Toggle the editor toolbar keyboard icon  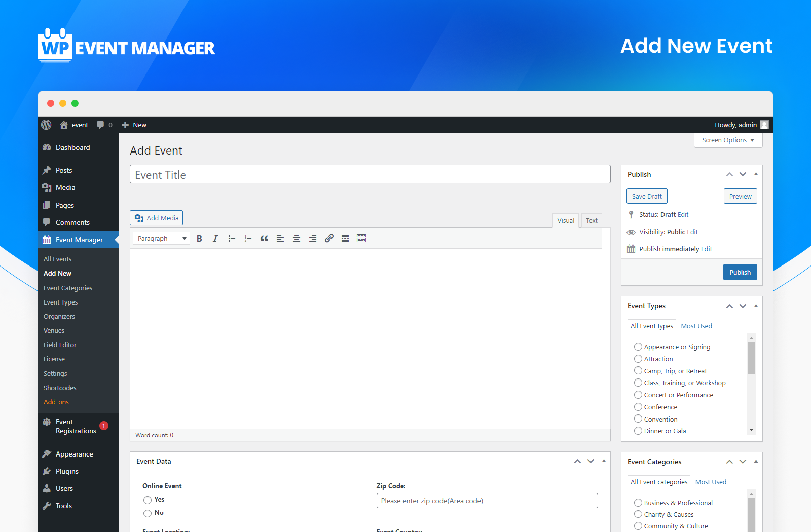pyautogui.click(x=361, y=238)
